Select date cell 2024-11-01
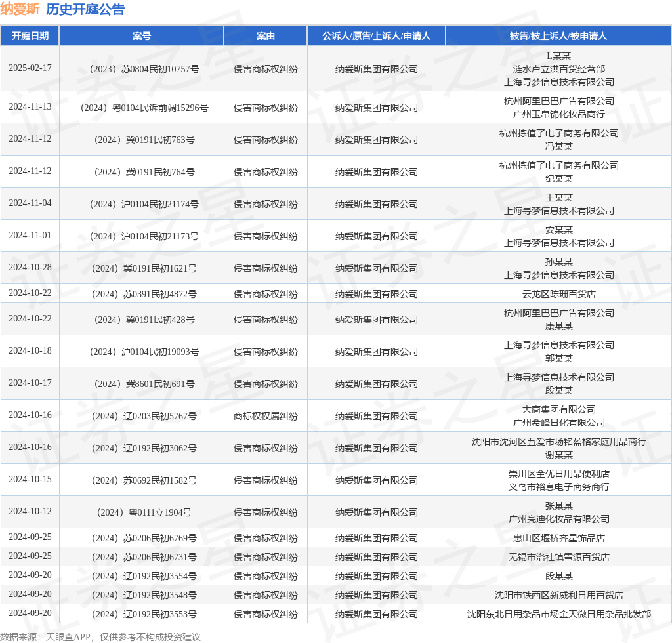The image size is (672, 643). 30,235
